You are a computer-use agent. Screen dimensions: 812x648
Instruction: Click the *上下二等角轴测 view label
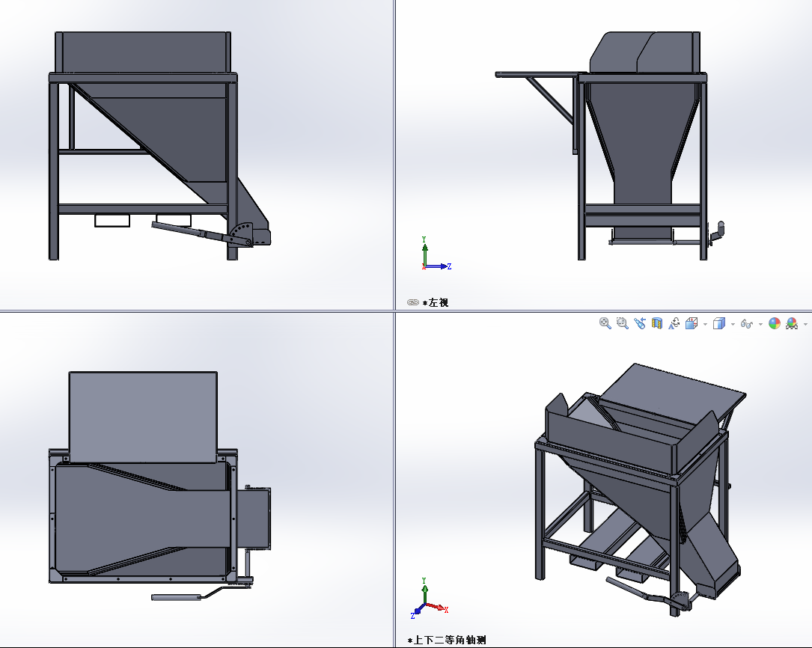coord(446,641)
